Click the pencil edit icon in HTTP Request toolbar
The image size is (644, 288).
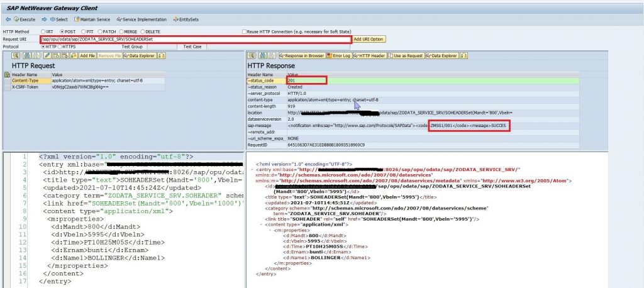coord(48,55)
